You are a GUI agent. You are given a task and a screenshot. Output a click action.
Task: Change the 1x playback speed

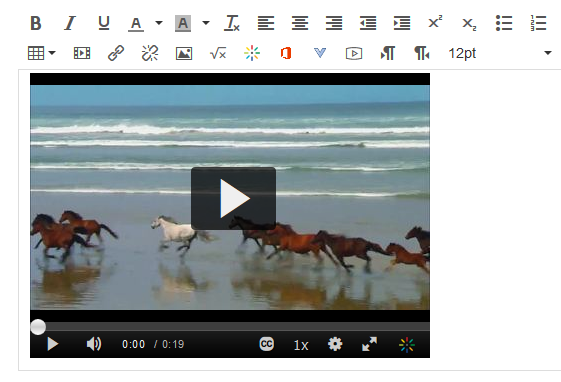click(301, 345)
